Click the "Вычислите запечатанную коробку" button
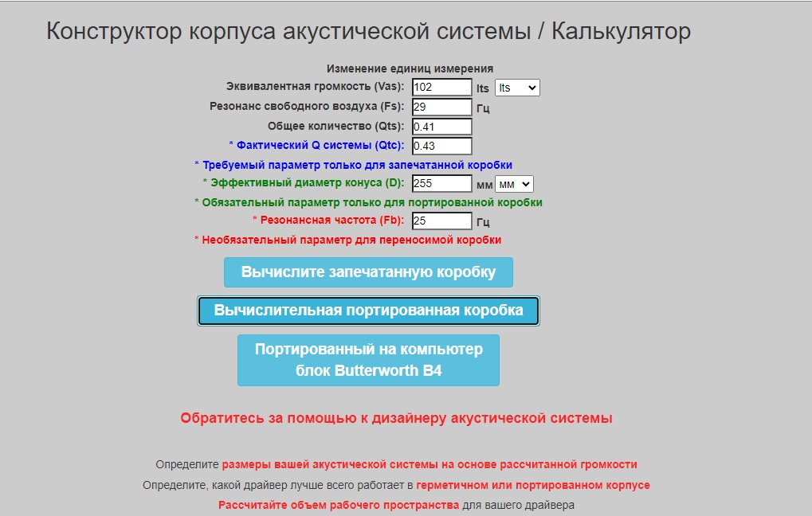Screen dimensions: 812x516 (368, 272)
